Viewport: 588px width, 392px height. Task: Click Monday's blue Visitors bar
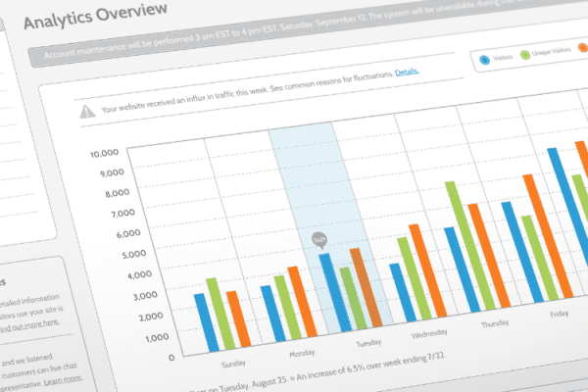pyautogui.click(x=273, y=314)
